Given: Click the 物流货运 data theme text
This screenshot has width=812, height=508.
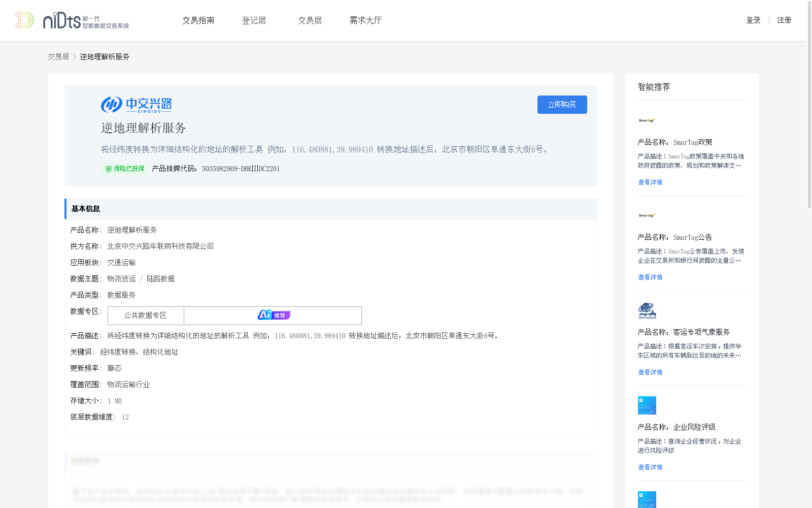Looking at the screenshot, I should [121, 279].
